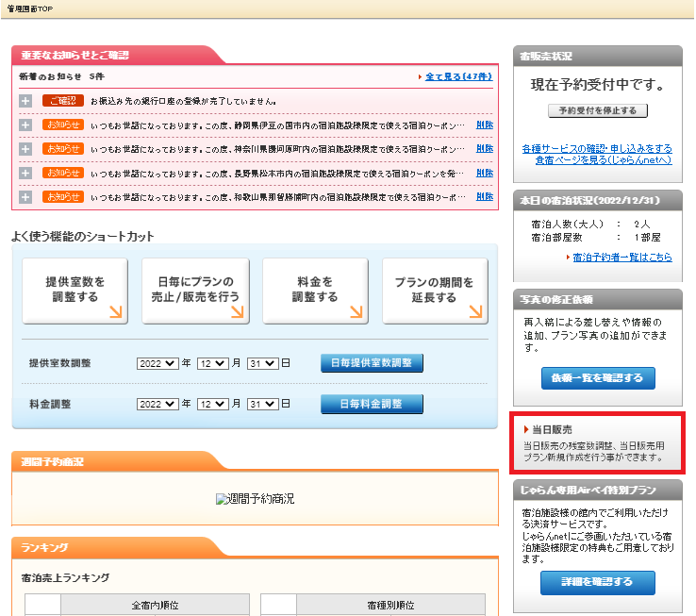Click plus icon beside 神奈川県湯河原町 notice

click(x=25, y=149)
